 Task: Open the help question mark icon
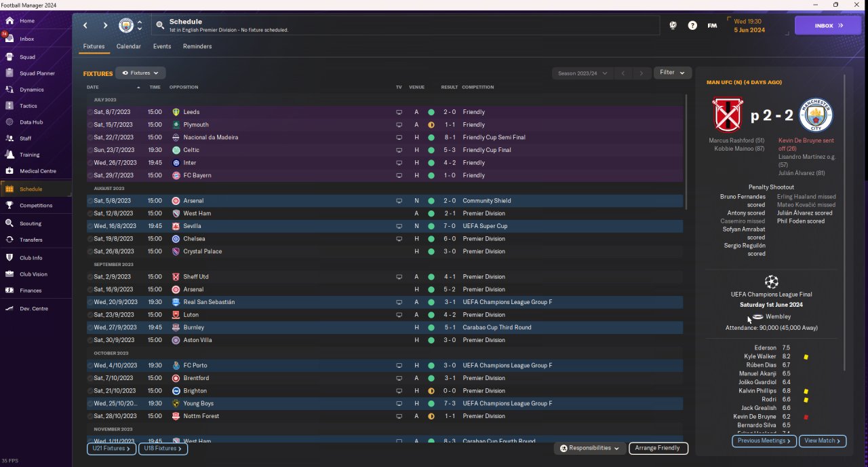click(692, 26)
